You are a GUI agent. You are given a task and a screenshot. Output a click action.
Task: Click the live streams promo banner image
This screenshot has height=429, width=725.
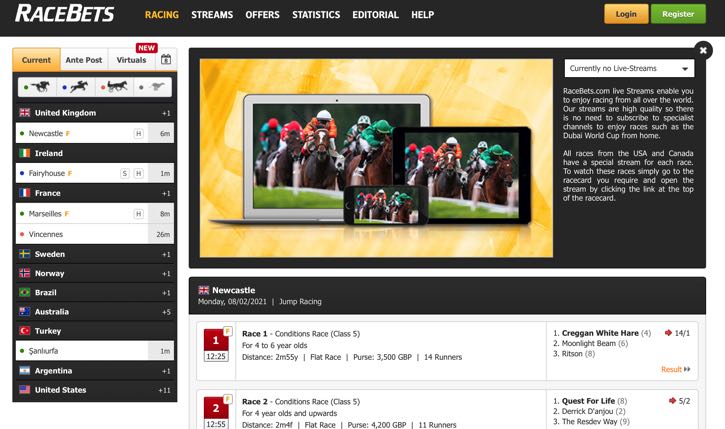[x=376, y=158]
